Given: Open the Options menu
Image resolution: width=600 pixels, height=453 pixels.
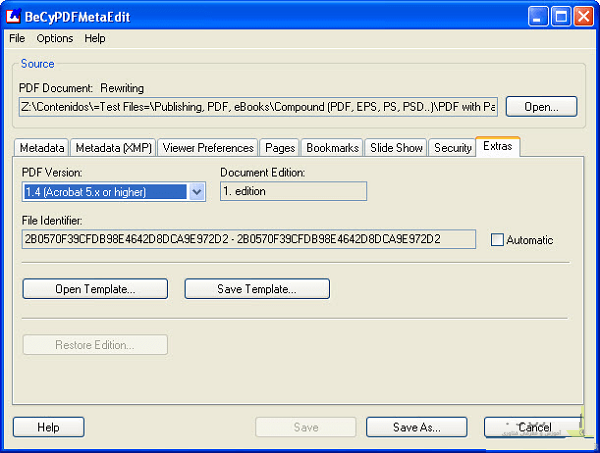Looking at the screenshot, I should pyautogui.click(x=55, y=38).
